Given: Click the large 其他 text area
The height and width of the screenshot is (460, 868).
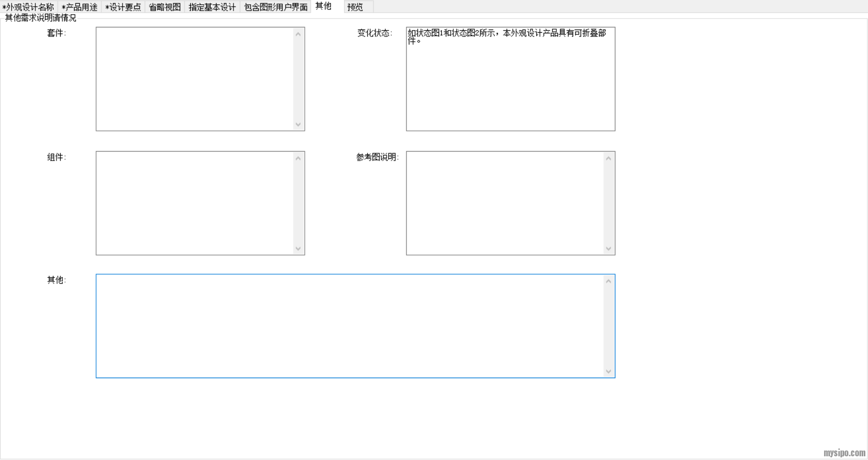Looking at the screenshot, I should 349,326.
